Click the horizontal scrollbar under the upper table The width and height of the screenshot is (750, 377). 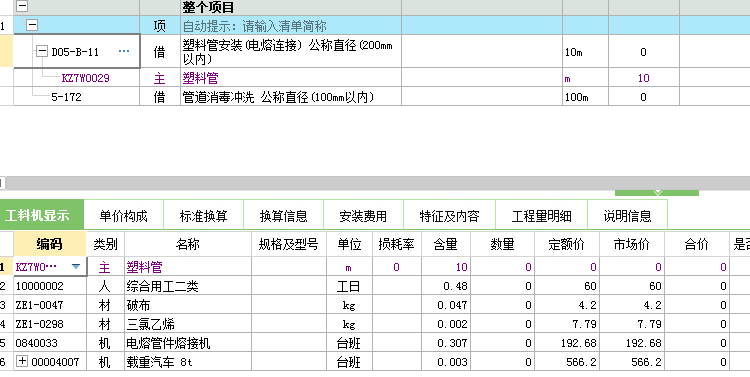tap(377, 183)
